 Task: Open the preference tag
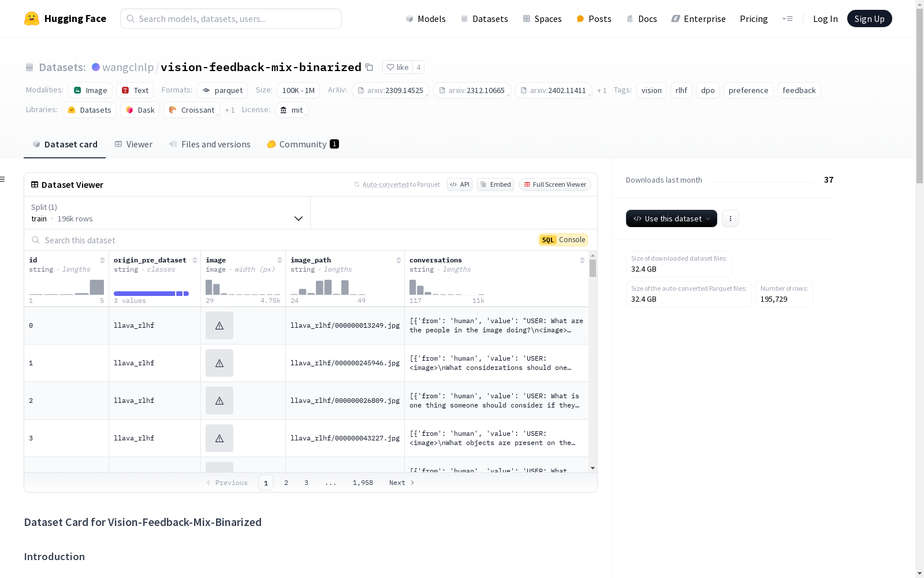[748, 90]
